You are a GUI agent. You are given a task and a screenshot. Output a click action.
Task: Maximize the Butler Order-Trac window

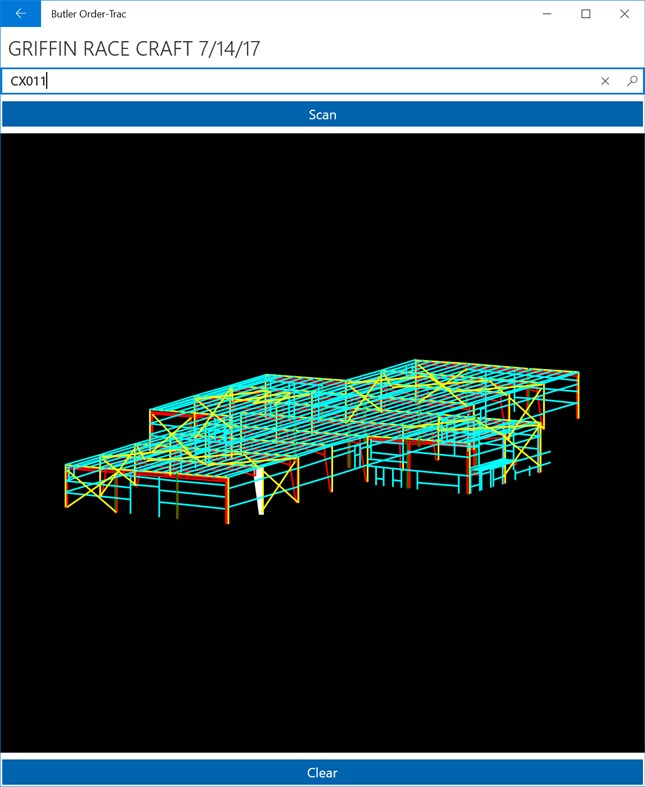point(586,14)
